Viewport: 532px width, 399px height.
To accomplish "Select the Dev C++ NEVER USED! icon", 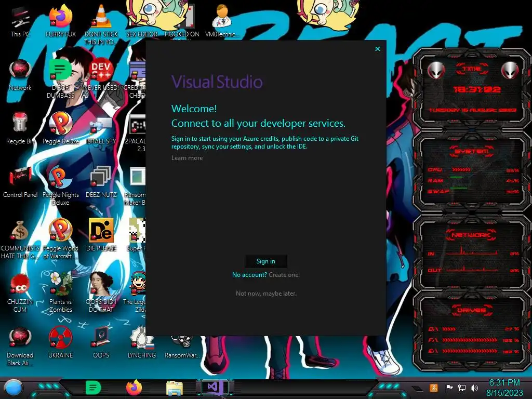I will click(x=101, y=75).
